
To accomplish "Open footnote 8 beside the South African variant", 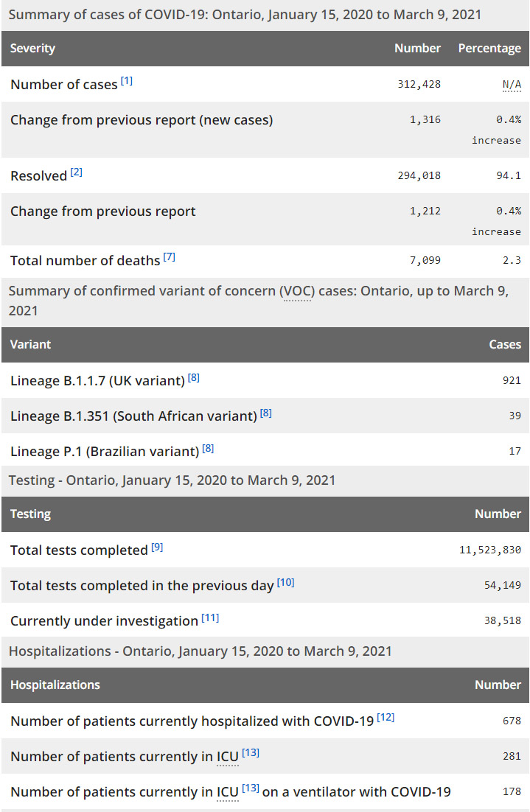I will [266, 413].
